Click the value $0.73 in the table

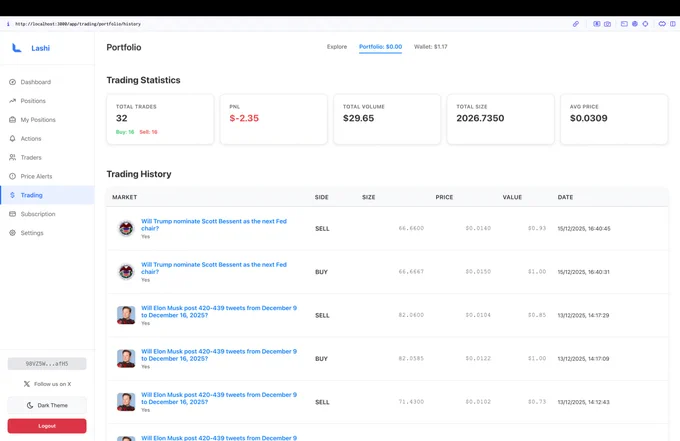tap(537, 402)
